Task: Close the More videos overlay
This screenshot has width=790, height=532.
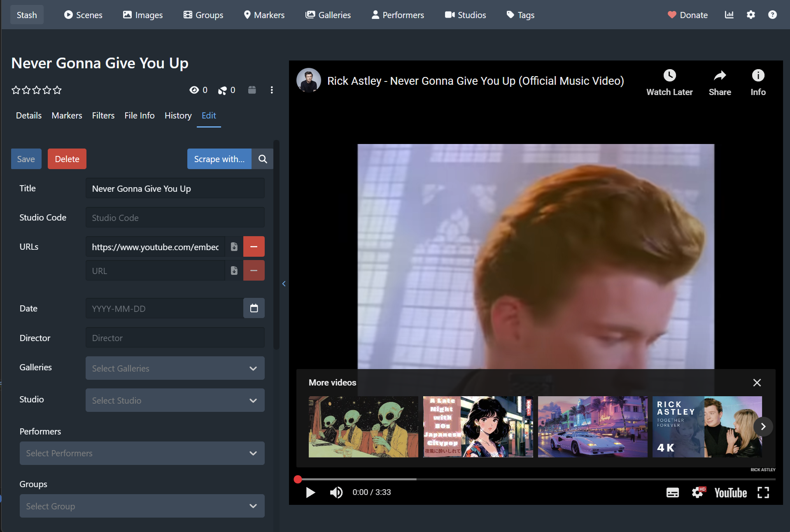Action: (757, 383)
